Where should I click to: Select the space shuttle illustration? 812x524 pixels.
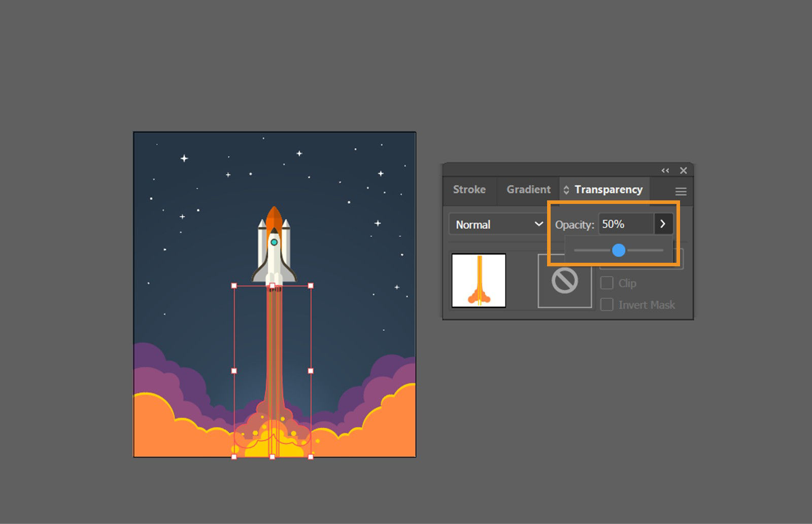273,243
